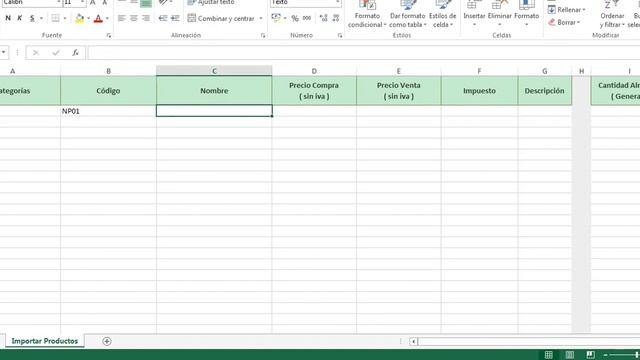Toggle bold (N) formatting
640x360 pixels.
(x=8, y=18)
